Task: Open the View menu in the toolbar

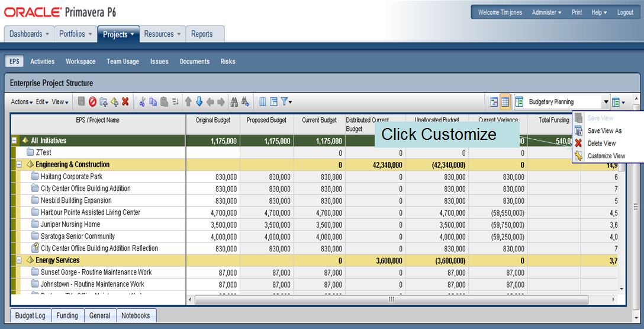Action: pyautogui.click(x=60, y=102)
